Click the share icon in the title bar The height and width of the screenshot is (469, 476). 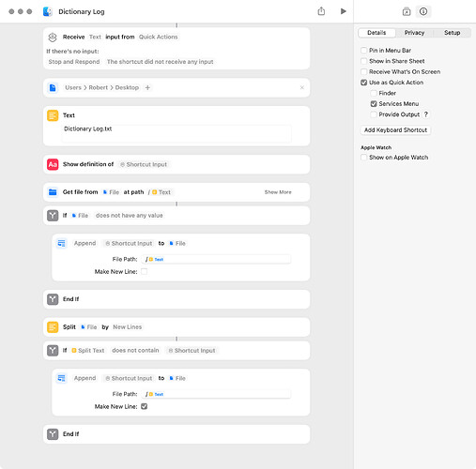pyautogui.click(x=321, y=11)
